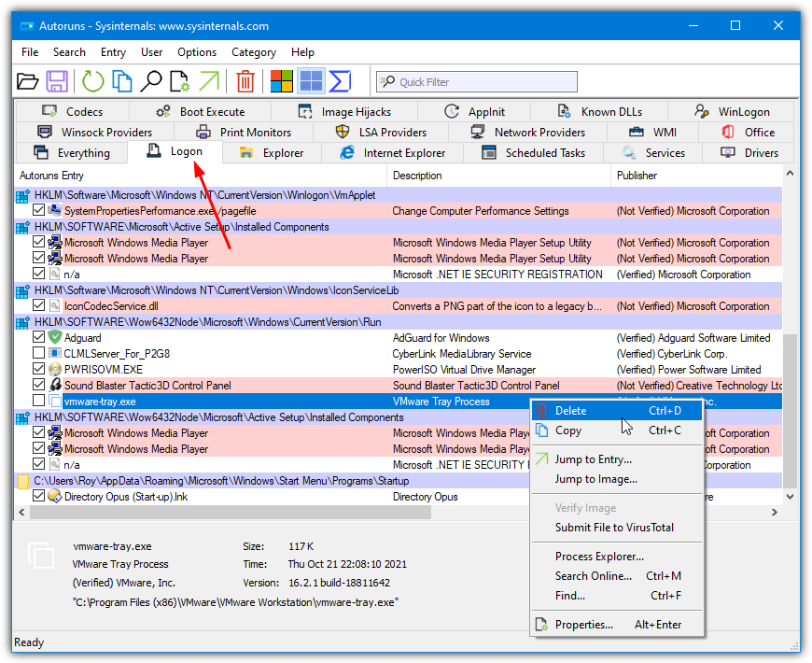
Task: Click the blue sigma VirusTotal icon
Action: [x=341, y=81]
